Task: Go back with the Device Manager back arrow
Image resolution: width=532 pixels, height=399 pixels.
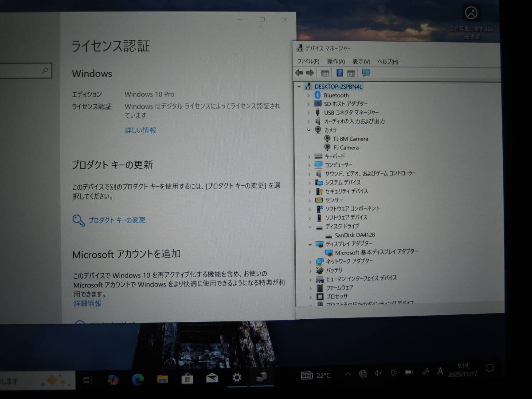Action: 299,73
